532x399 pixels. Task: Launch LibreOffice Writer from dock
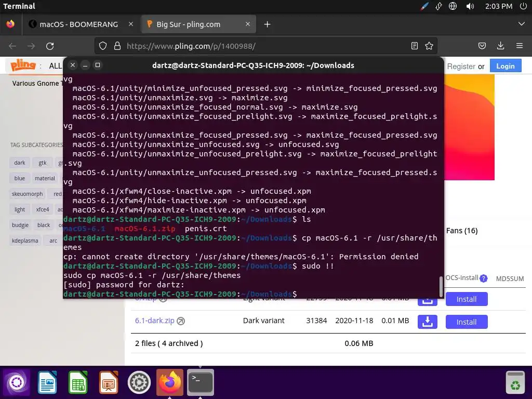click(47, 382)
